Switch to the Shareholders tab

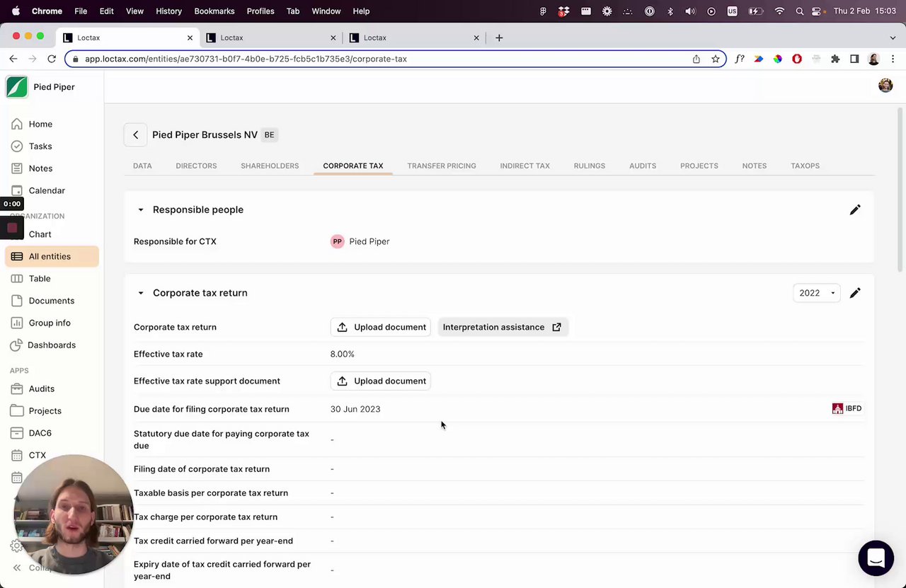tap(270, 166)
